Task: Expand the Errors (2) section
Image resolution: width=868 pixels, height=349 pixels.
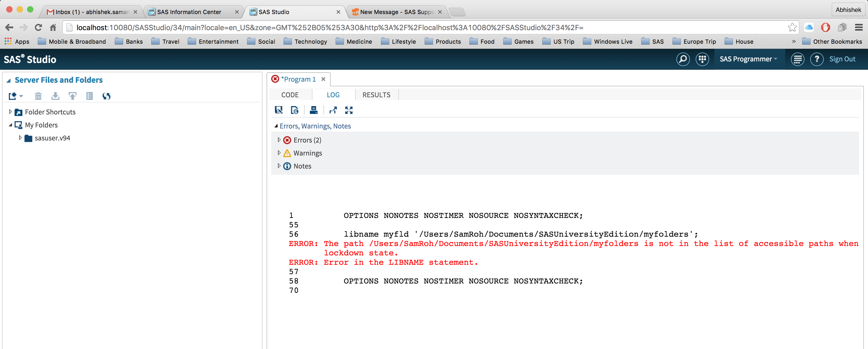Action: (x=279, y=140)
